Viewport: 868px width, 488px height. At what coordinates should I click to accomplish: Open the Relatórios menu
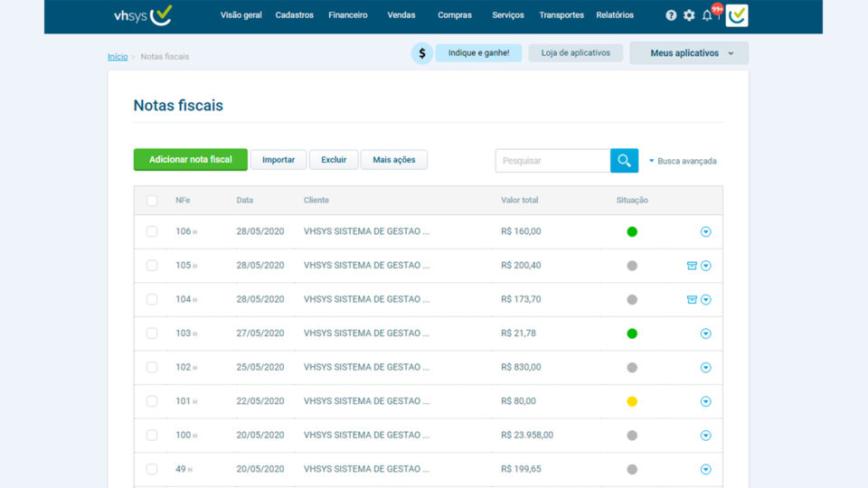point(615,15)
